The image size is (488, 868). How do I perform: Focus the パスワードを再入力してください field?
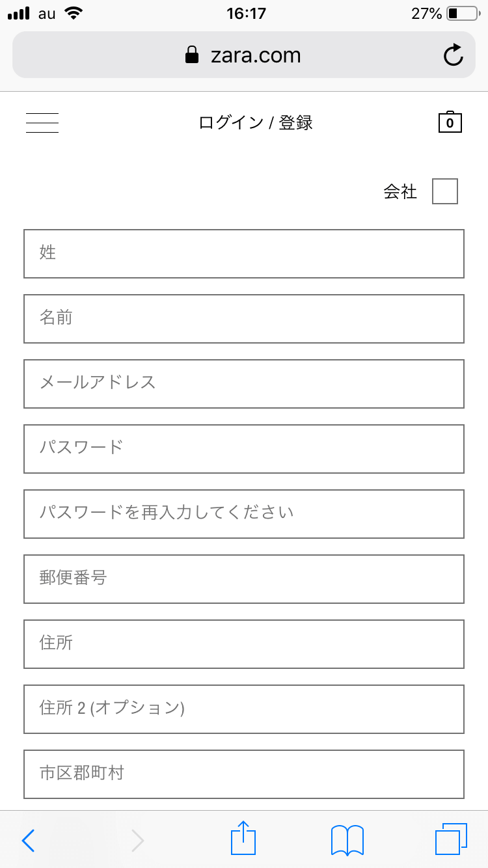pyautogui.click(x=244, y=514)
